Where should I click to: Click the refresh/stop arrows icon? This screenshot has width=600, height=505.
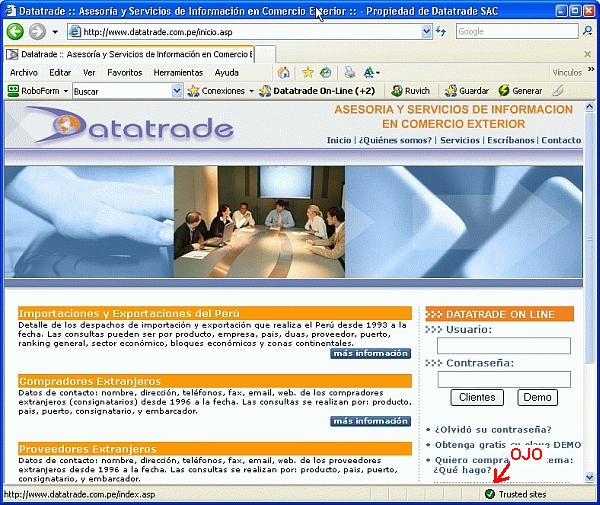(x=441, y=31)
